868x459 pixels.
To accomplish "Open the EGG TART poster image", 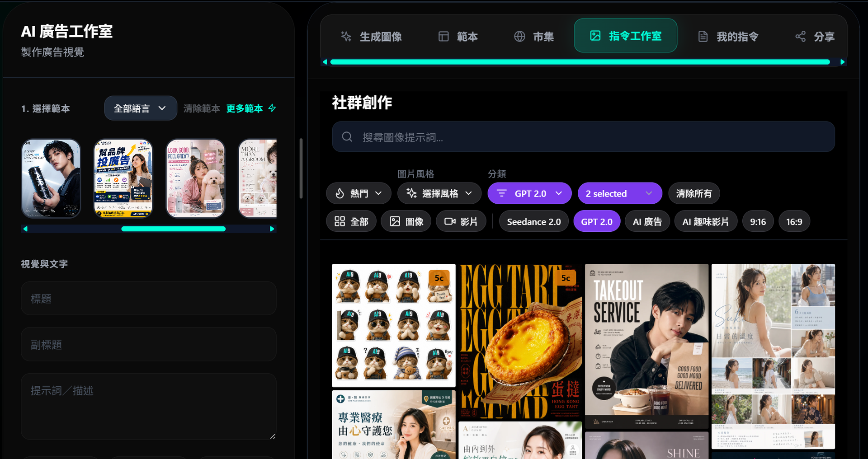I will [520, 342].
